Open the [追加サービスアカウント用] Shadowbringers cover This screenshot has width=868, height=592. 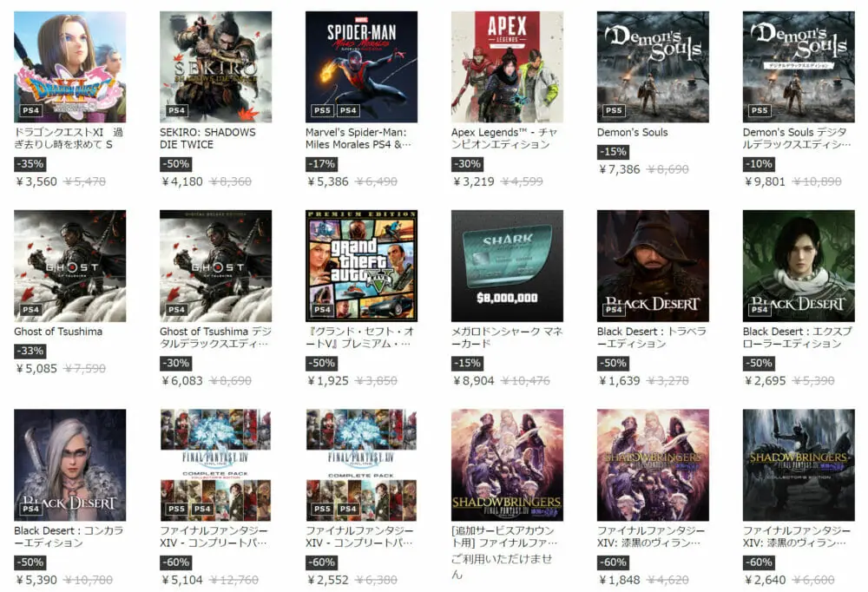507,464
